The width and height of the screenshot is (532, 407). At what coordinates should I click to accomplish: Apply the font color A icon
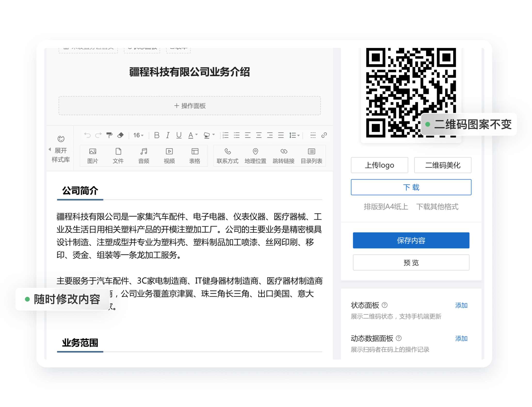[191, 135]
